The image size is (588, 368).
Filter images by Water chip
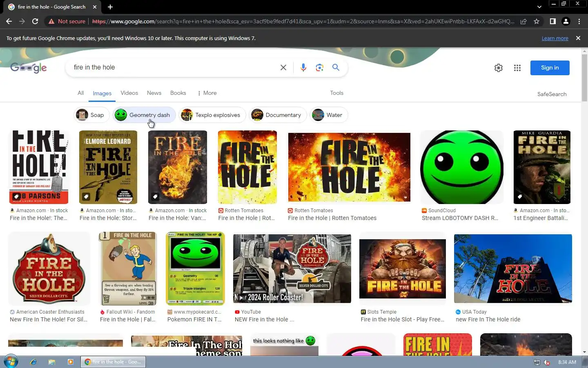click(329, 115)
